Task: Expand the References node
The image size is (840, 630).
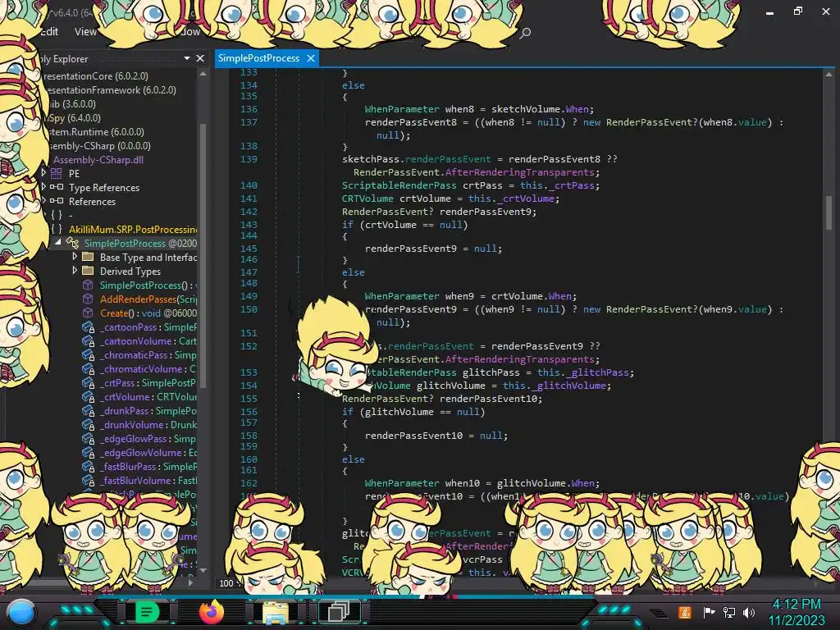Action: [x=44, y=201]
